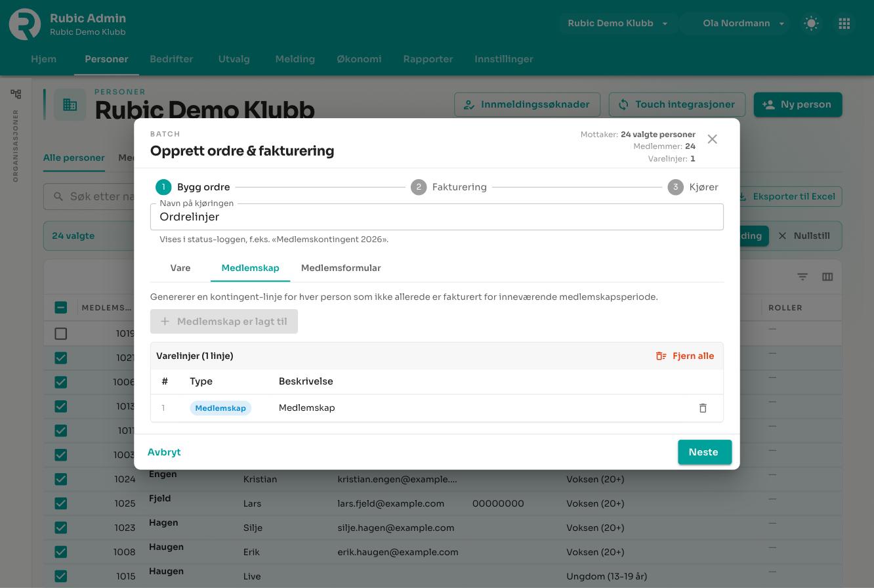The height and width of the screenshot is (588, 874).
Task: Click the Neste button
Action: click(705, 452)
